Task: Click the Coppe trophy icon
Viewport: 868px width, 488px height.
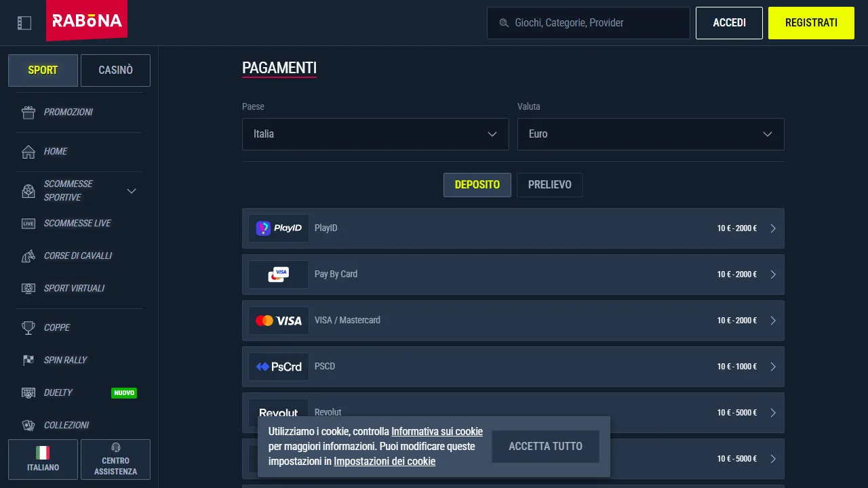Action: click(x=28, y=328)
